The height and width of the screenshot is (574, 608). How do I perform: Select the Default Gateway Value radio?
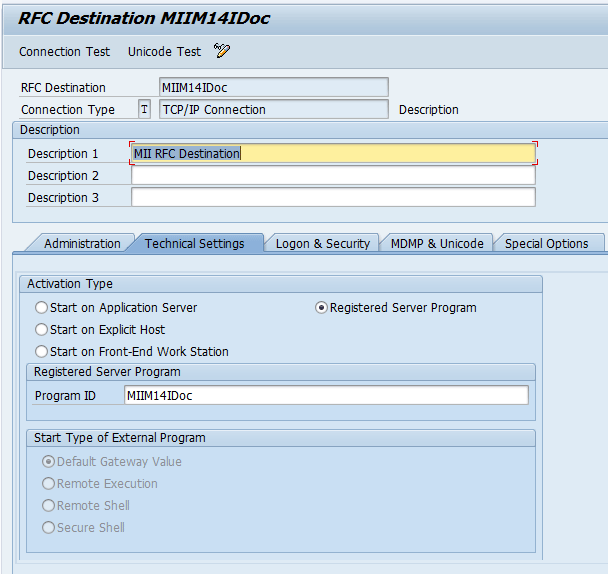click(x=48, y=462)
